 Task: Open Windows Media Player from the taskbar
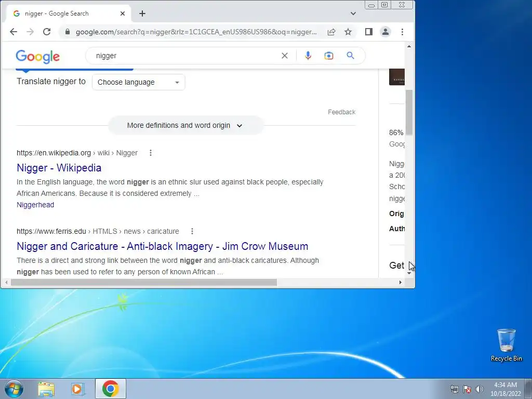click(x=78, y=389)
